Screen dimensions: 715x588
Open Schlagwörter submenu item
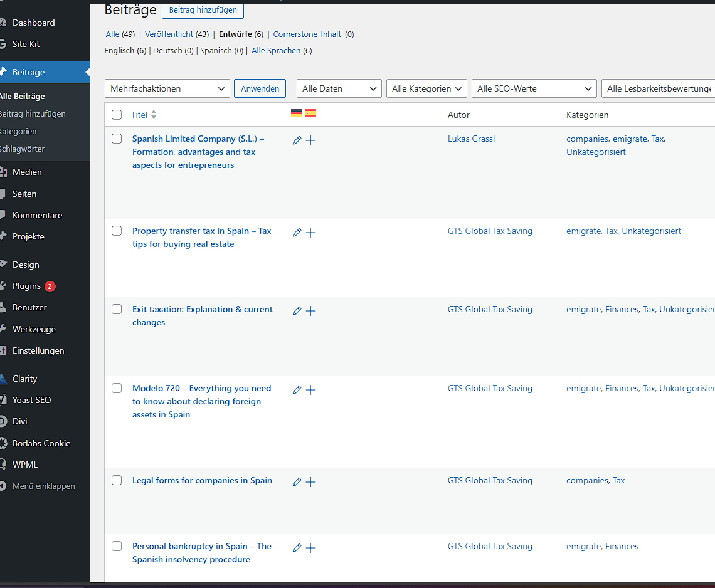pyautogui.click(x=23, y=149)
